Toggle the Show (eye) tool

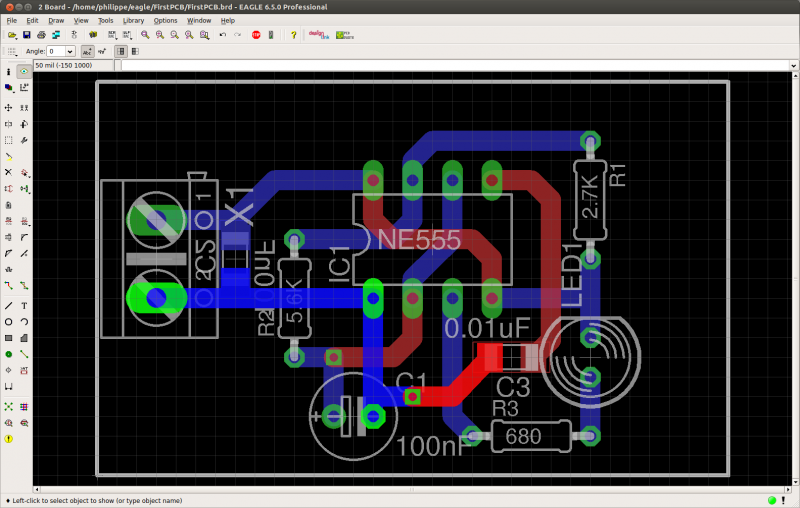coord(24,71)
